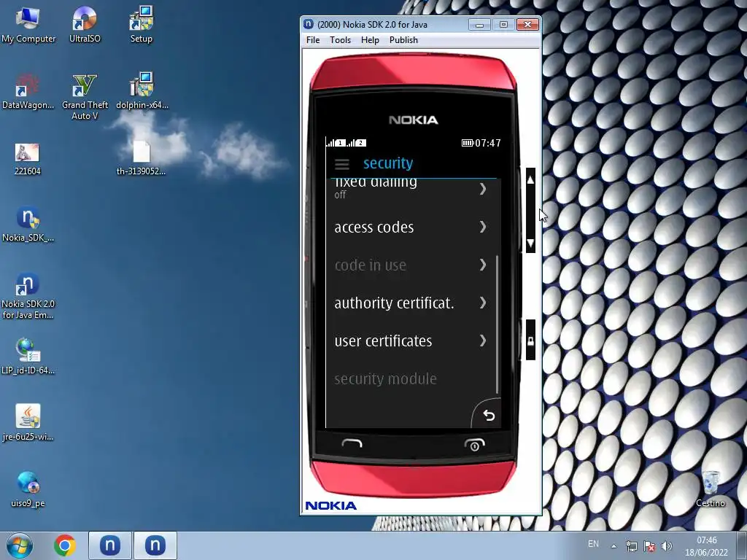The width and height of the screenshot is (747, 560).
Task: Select DataWagon desktop shortcut
Action: click(28, 91)
